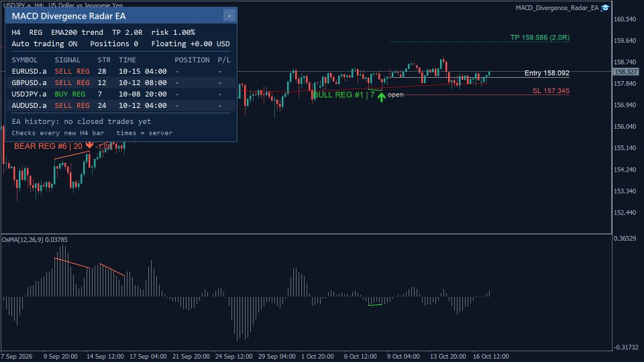Click the Floating +0.00 USD readout

coord(191,44)
